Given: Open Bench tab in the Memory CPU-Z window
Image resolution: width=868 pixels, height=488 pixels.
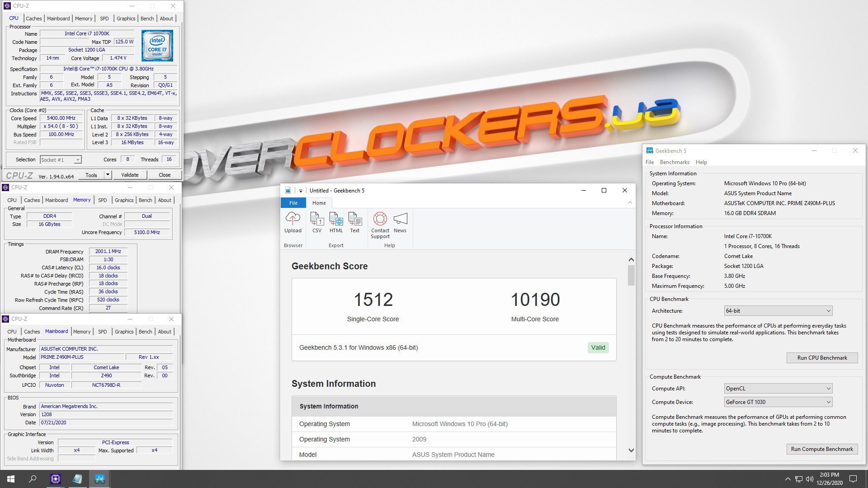Looking at the screenshot, I should coord(145,200).
